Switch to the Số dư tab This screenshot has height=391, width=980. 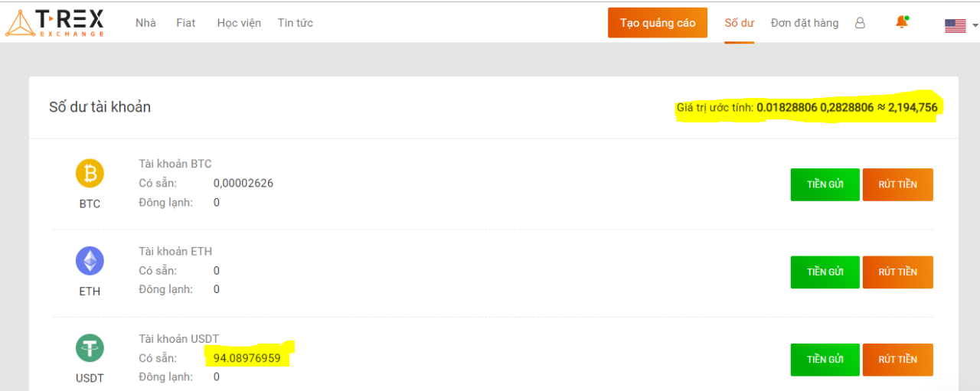pos(740,23)
